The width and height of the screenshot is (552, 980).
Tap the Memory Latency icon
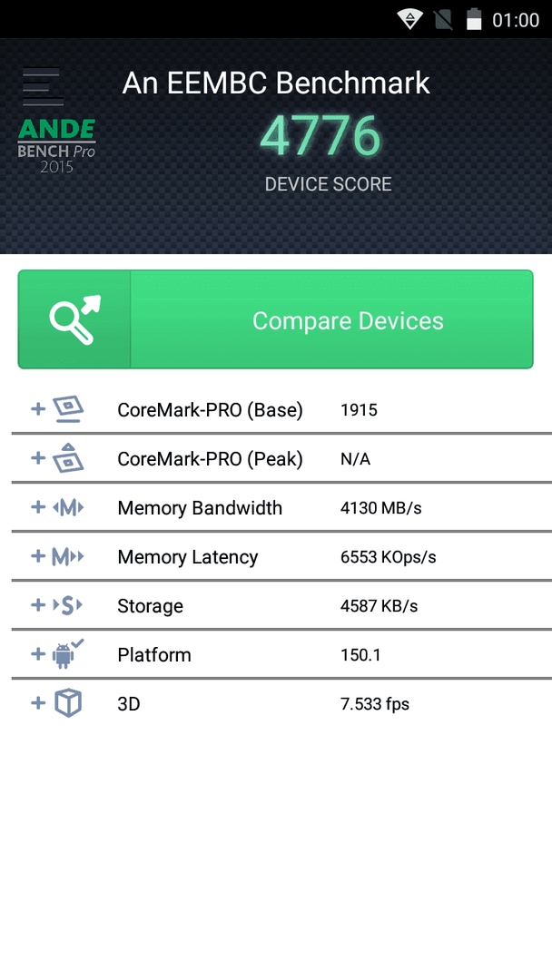click(67, 556)
